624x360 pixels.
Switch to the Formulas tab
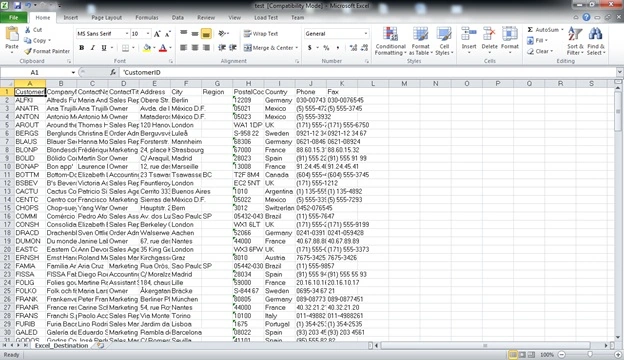[147, 18]
